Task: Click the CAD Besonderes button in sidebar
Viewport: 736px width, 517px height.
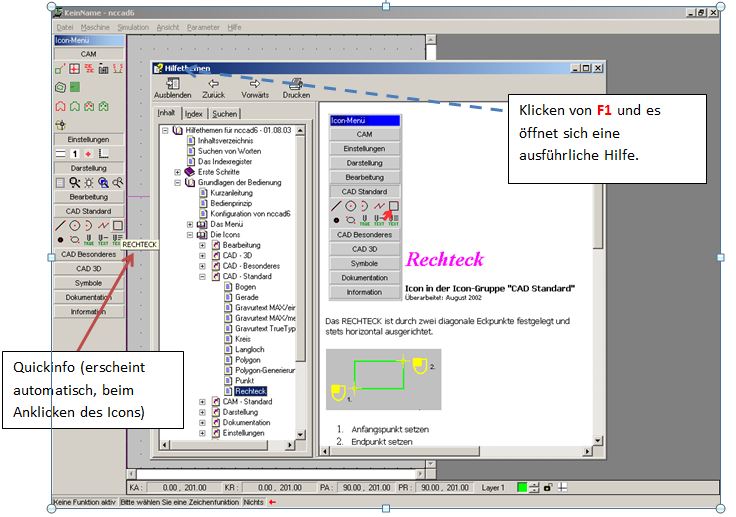Action: [88, 254]
